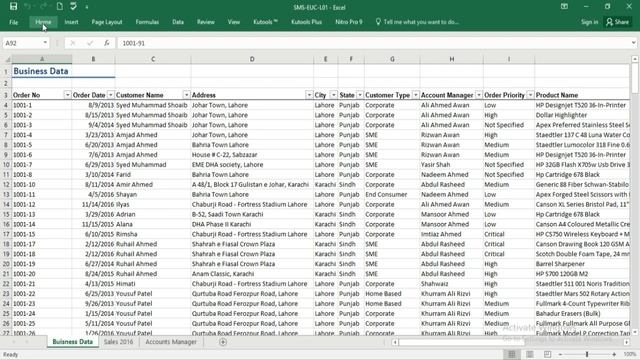Switch to the Accounts Manager sheet tab

click(171, 342)
